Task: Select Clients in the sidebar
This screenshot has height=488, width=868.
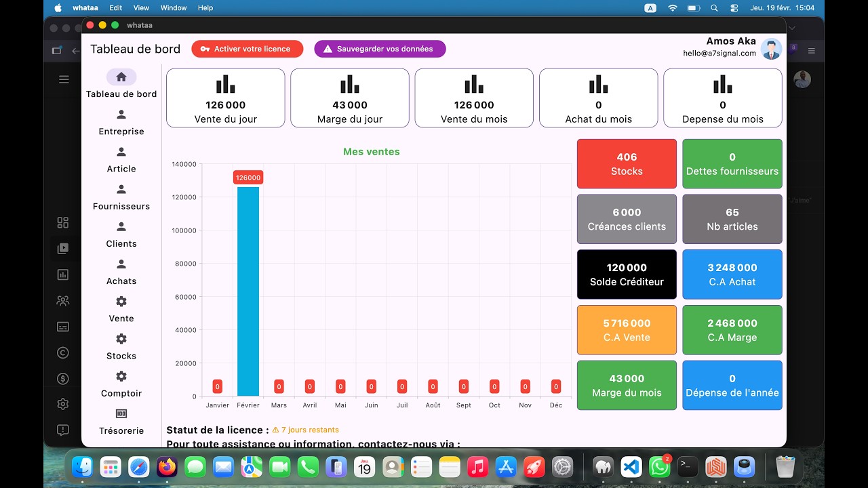Action: pos(121,235)
